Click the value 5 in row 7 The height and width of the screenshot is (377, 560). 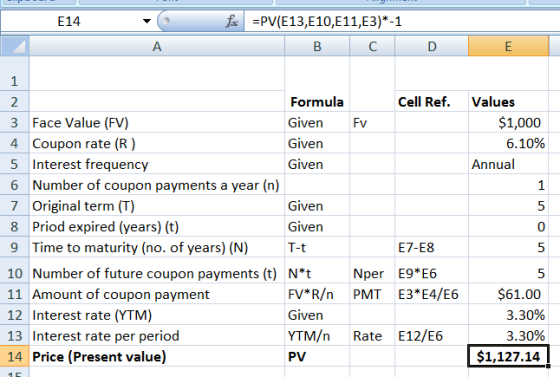coord(508,206)
